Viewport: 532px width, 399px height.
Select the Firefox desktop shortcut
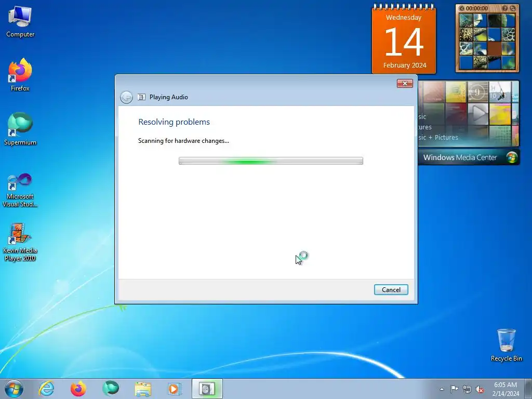(x=20, y=75)
